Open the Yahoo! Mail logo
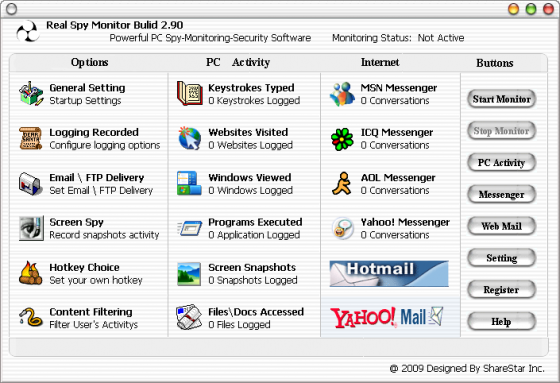The height and width of the screenshot is (383, 560). [x=387, y=318]
